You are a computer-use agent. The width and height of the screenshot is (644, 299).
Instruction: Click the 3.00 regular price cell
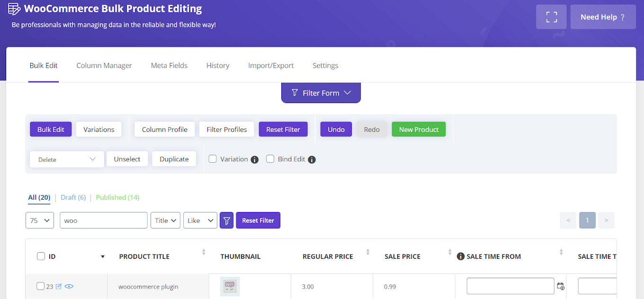point(332,287)
